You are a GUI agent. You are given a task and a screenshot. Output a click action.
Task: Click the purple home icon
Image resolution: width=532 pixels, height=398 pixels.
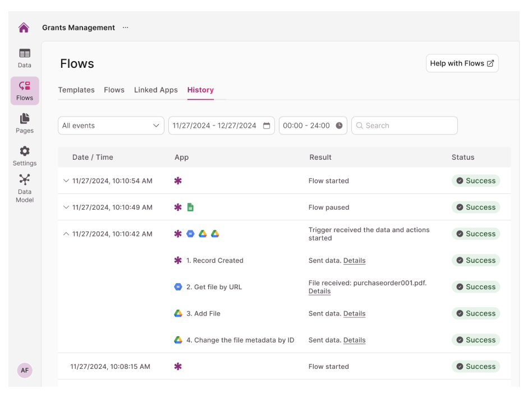pyautogui.click(x=24, y=27)
